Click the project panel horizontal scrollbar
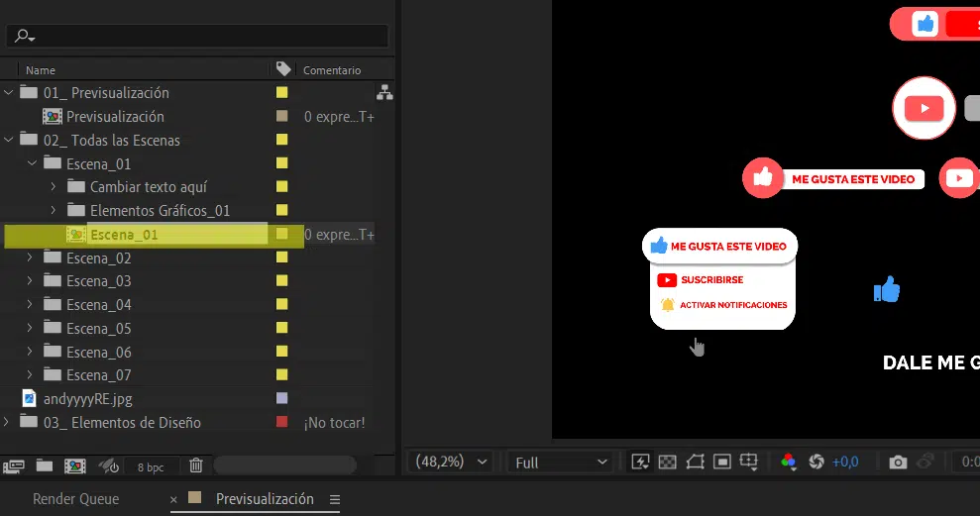The height and width of the screenshot is (516, 980). click(x=285, y=464)
